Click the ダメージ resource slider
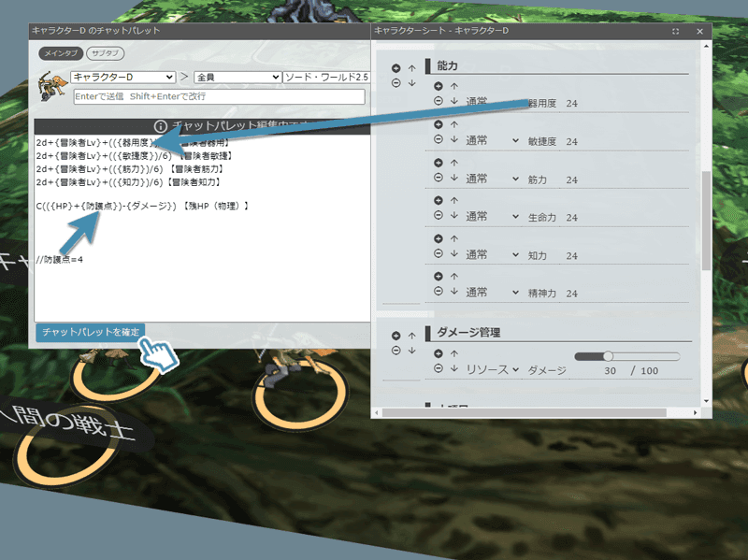 click(x=627, y=356)
